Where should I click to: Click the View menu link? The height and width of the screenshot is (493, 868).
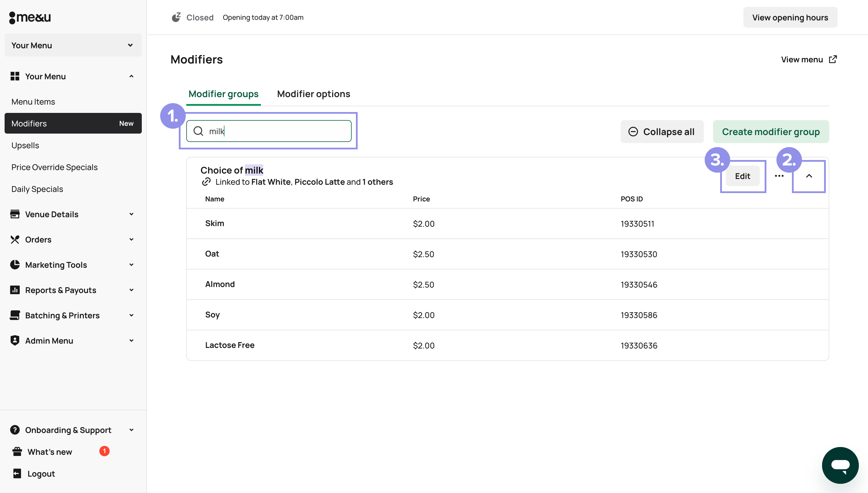(x=809, y=59)
